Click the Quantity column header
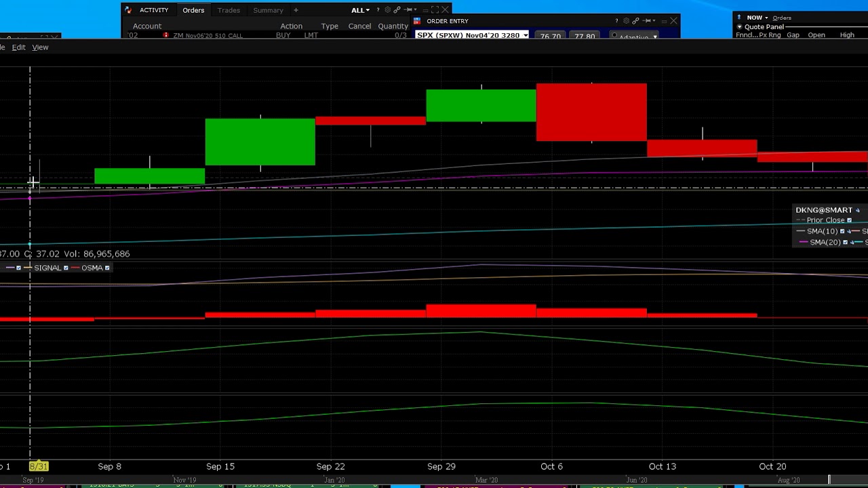Image resolution: width=868 pixels, height=488 pixels. click(x=393, y=26)
